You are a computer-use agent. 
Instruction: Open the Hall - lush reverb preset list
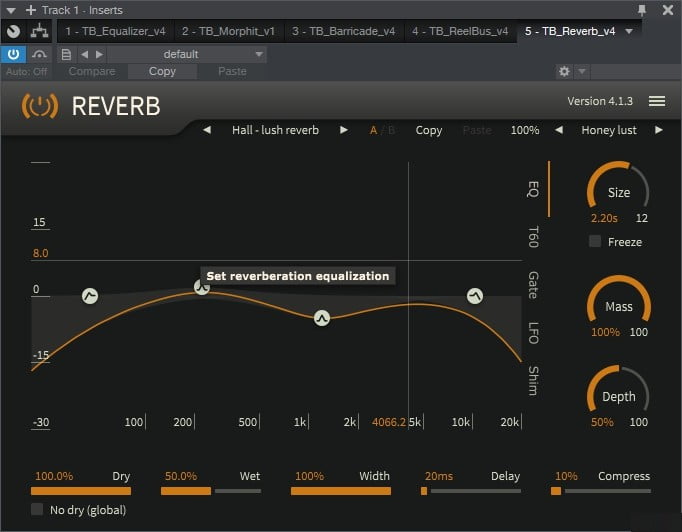275,130
